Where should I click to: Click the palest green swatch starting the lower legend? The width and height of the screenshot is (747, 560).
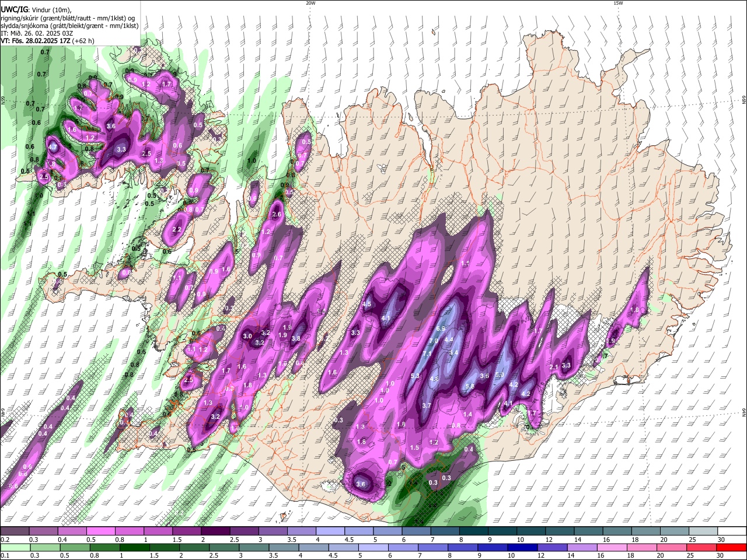(15, 547)
